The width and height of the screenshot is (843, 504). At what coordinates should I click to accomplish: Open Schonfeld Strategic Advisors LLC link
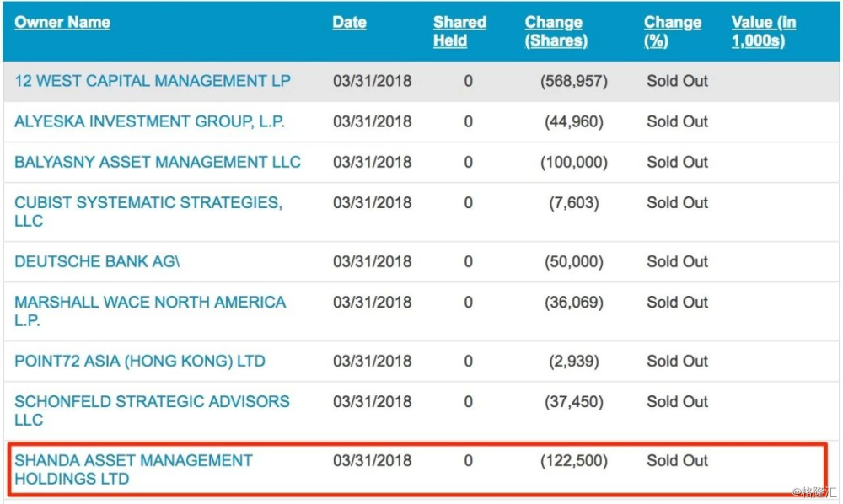pos(152,402)
